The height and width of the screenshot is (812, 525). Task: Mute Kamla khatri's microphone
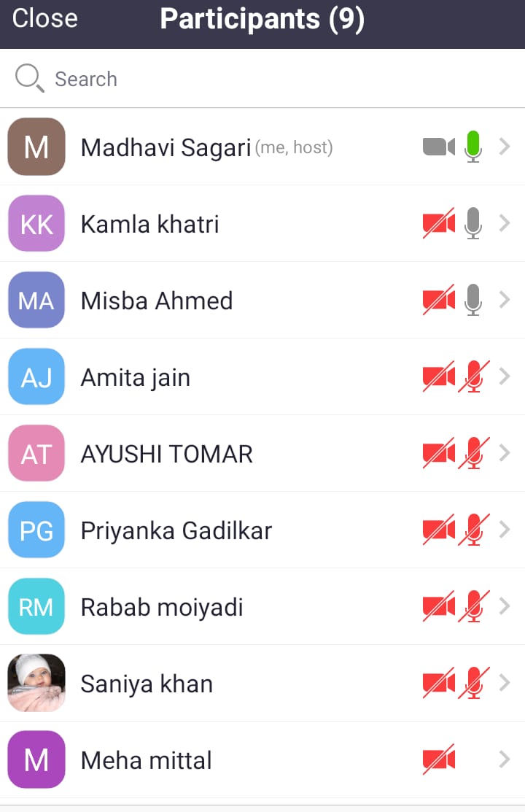pos(473,223)
